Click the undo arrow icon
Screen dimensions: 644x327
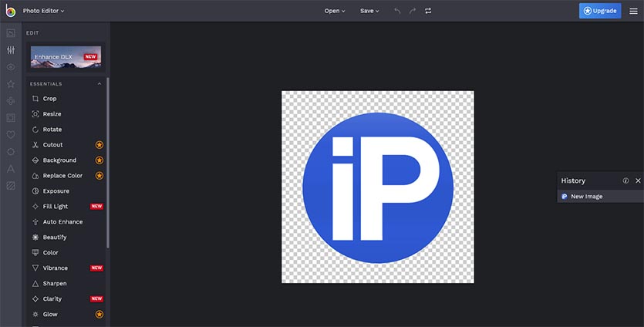coord(397,11)
